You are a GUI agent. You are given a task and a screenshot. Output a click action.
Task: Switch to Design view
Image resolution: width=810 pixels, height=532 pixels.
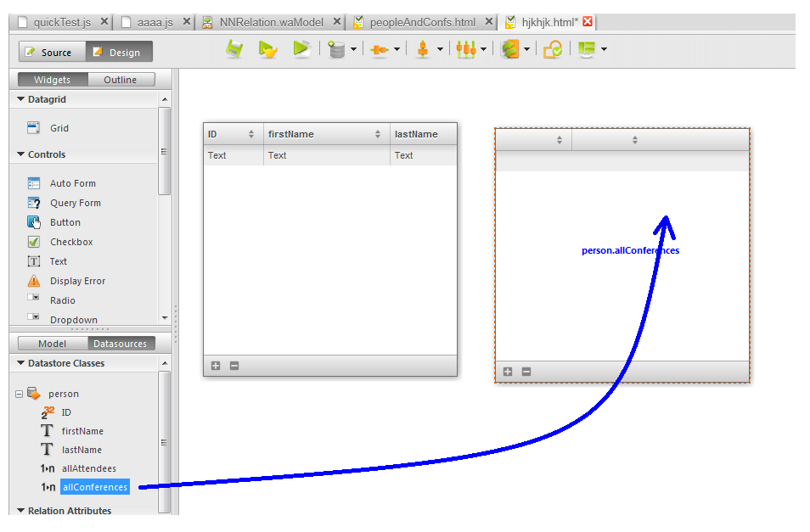click(118, 53)
